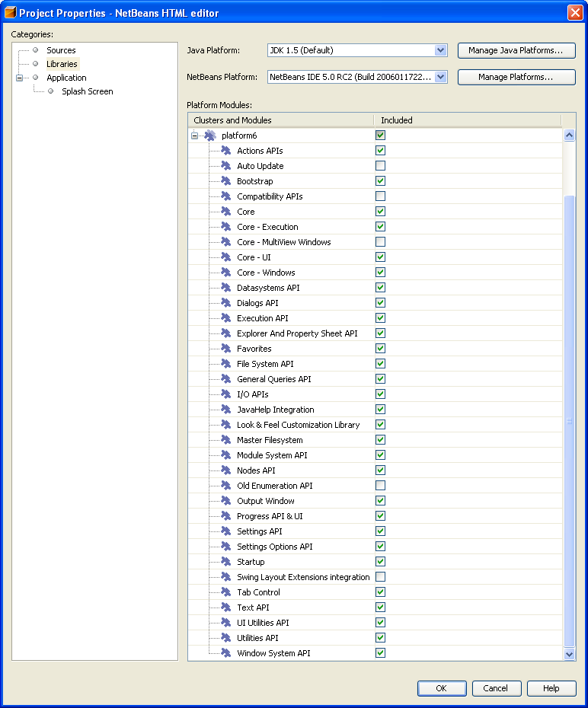Image resolution: width=588 pixels, height=708 pixels.
Task: Select the Application category
Action: (66, 78)
